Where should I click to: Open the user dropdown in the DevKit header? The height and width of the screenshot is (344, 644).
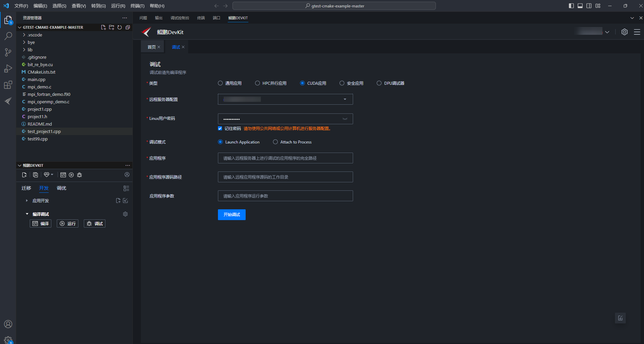click(607, 32)
